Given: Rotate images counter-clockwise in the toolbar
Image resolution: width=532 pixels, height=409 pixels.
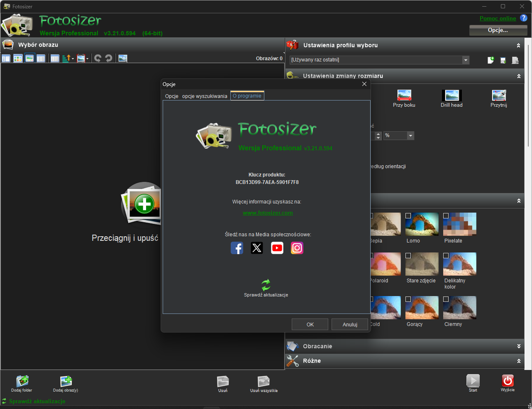Looking at the screenshot, I should [x=98, y=59].
